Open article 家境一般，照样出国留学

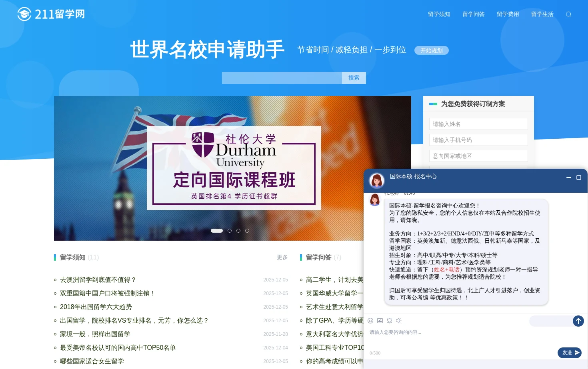[95, 334]
